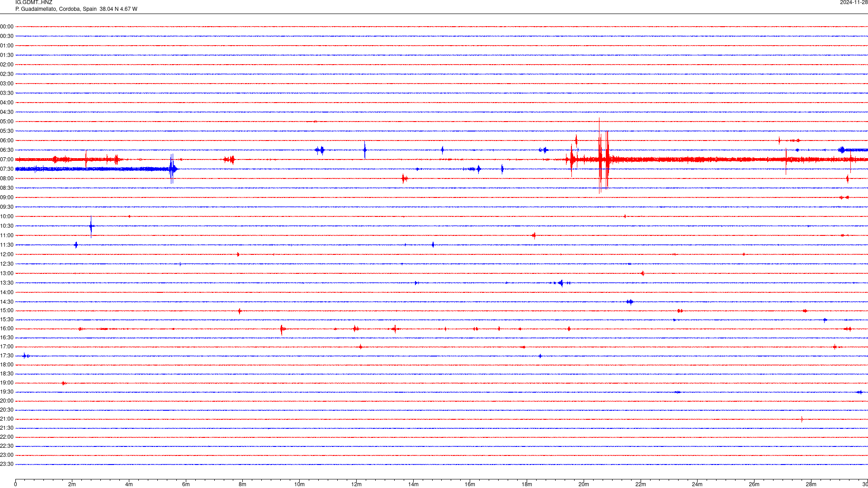
Task: Select the 09:00 time row label
Action: click(7, 197)
